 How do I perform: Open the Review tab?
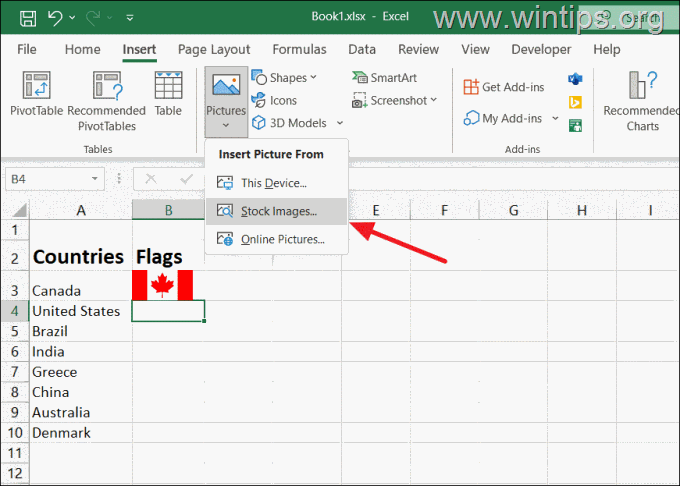click(418, 49)
